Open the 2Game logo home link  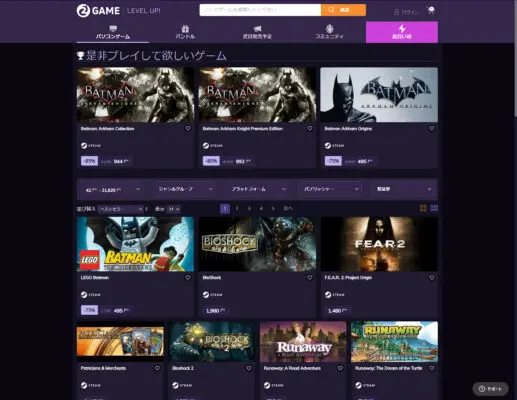pos(98,11)
